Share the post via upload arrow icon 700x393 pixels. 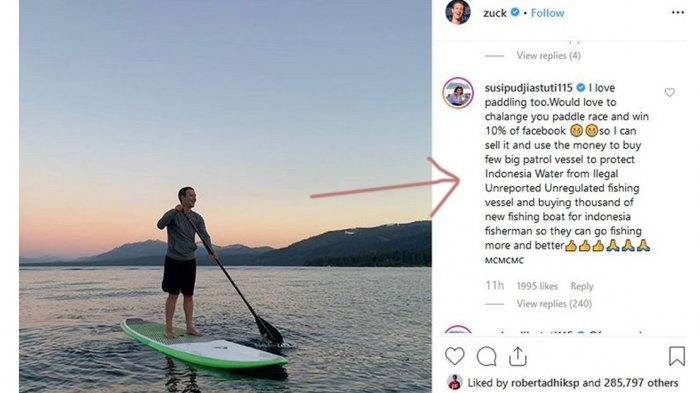coord(518,356)
